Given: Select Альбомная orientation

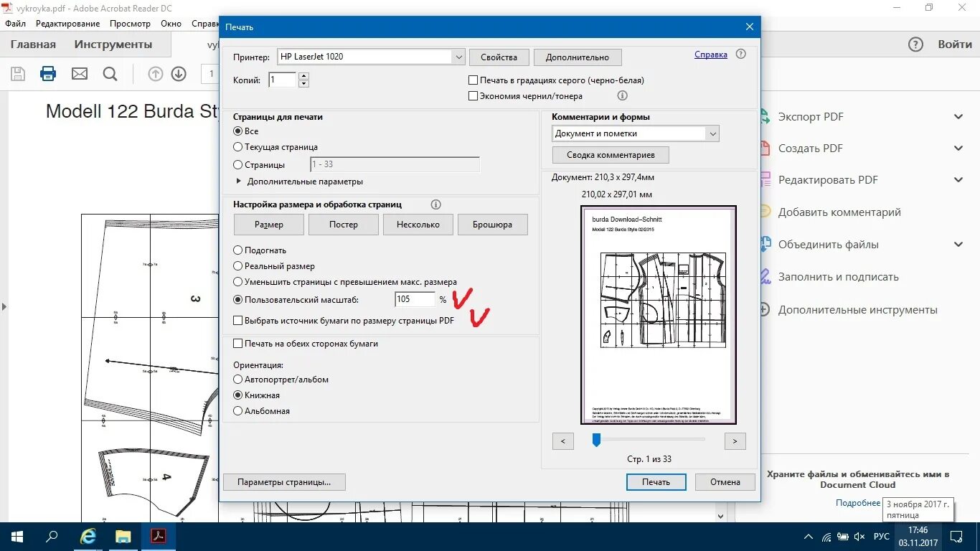Looking at the screenshot, I should point(238,411).
